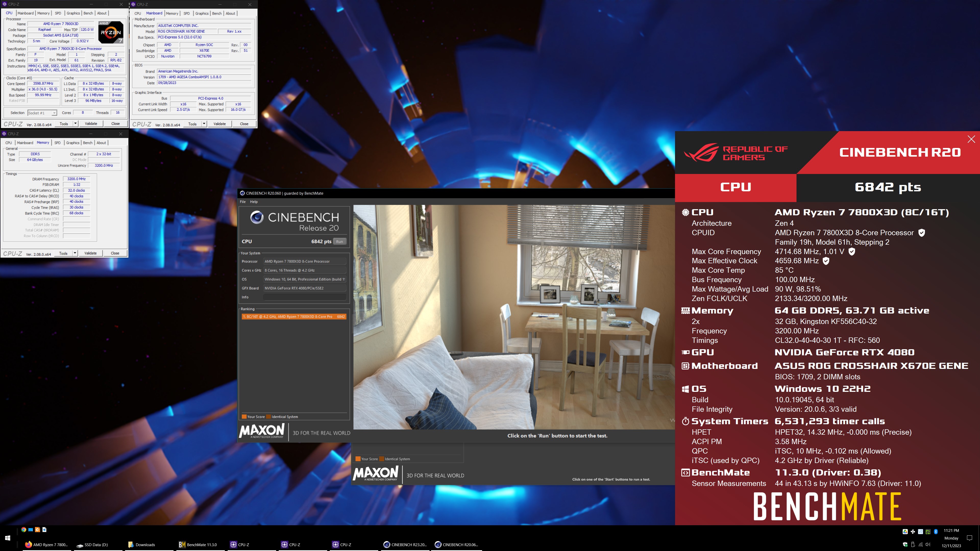The width and height of the screenshot is (980, 551).
Task: Switch to CINEBENCH R23 taskbar button
Action: [405, 545]
